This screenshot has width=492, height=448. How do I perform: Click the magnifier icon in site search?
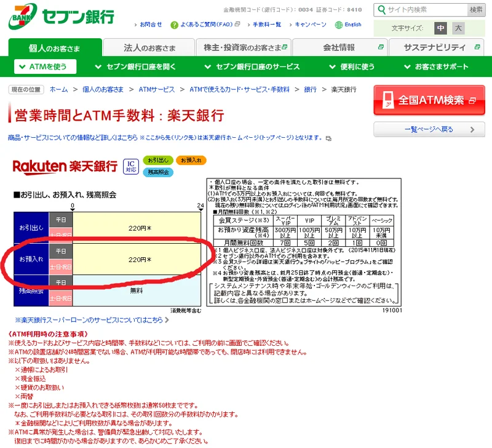(381, 10)
